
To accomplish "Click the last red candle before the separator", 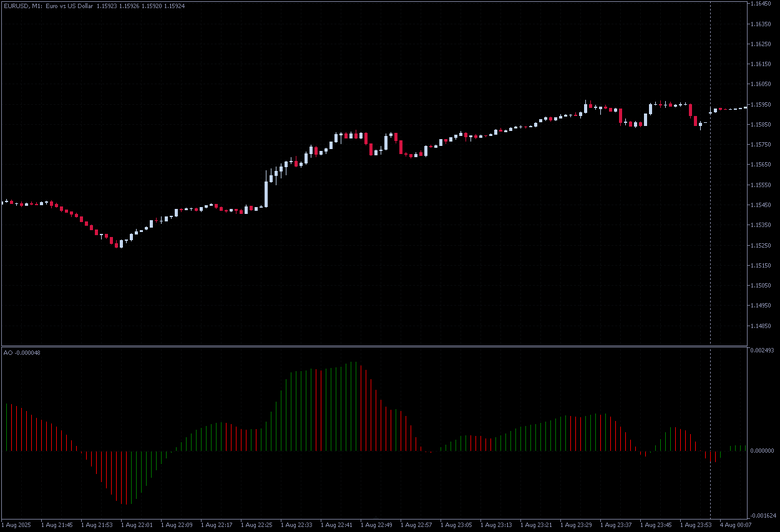I will point(696,121).
